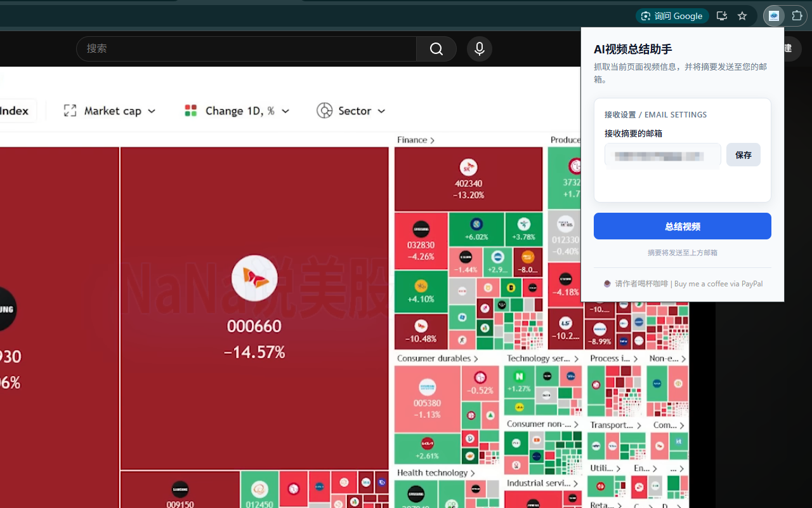Click the -10.48% red tile
This screenshot has height=508, width=812.
(x=421, y=332)
